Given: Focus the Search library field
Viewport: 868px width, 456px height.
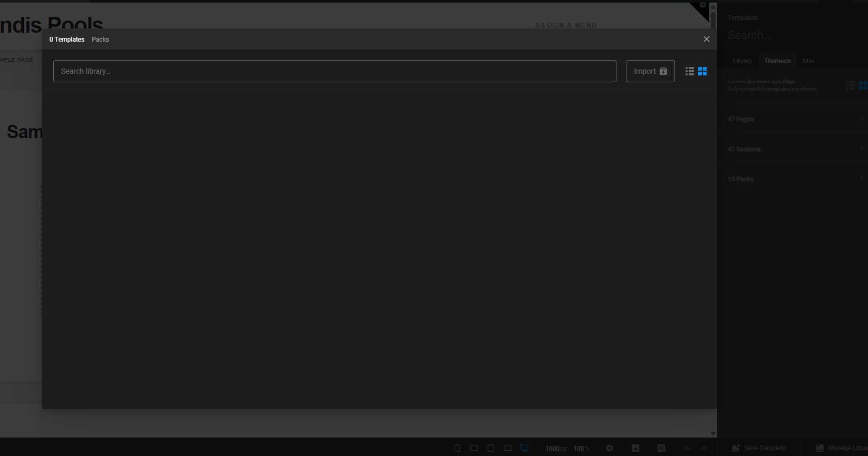Looking at the screenshot, I should point(334,71).
